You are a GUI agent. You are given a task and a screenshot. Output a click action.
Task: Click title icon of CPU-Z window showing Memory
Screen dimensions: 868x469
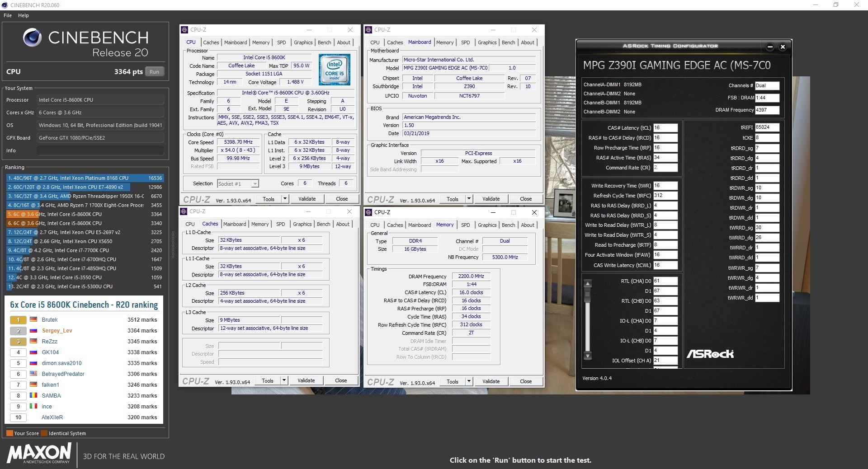(x=368, y=212)
